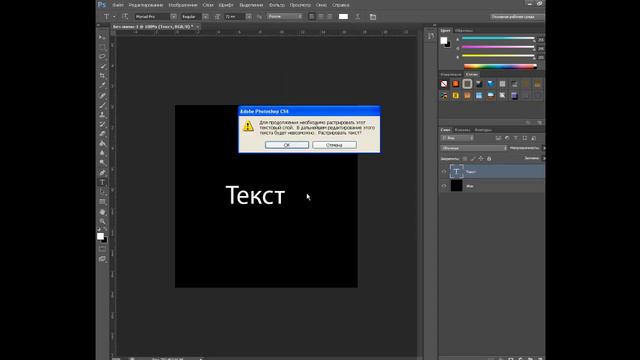640x360 pixels.
Task: Toggle text orientation in options bar
Action: point(125,16)
